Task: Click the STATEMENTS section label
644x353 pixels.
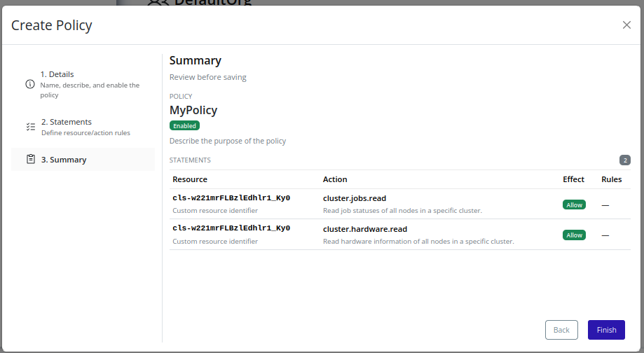Action: pos(190,160)
